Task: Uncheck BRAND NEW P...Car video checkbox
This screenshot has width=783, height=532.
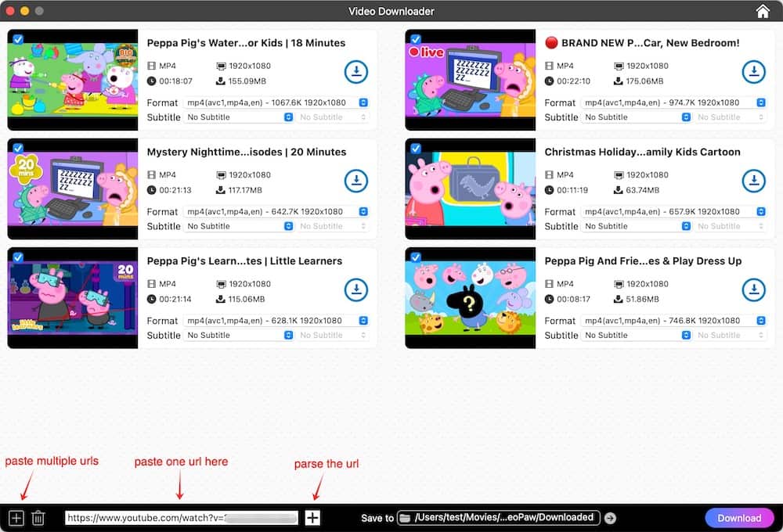Action: tap(416, 39)
